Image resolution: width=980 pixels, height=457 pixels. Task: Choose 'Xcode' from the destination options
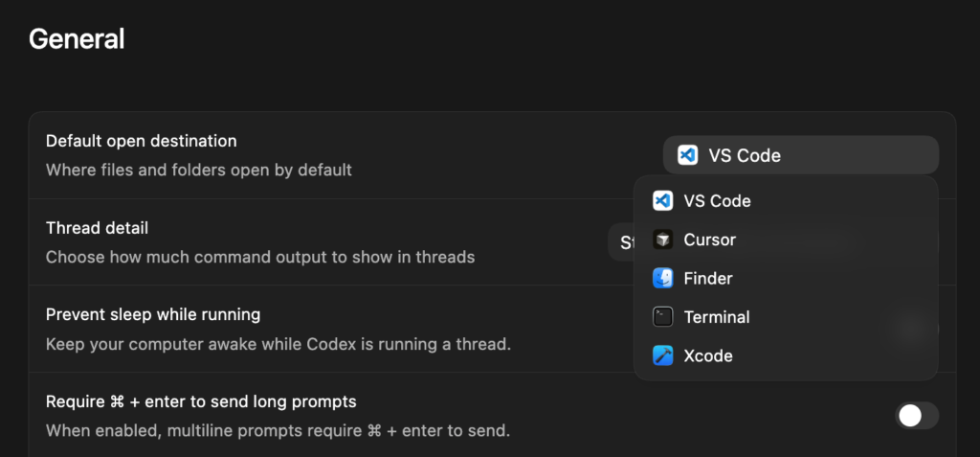point(707,355)
